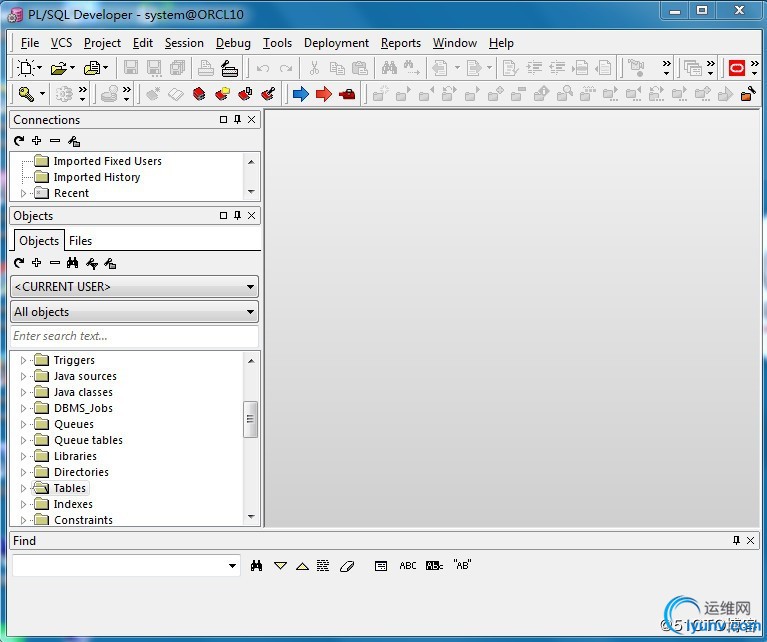Switch to the Files tab
767x642 pixels.
tap(80, 241)
